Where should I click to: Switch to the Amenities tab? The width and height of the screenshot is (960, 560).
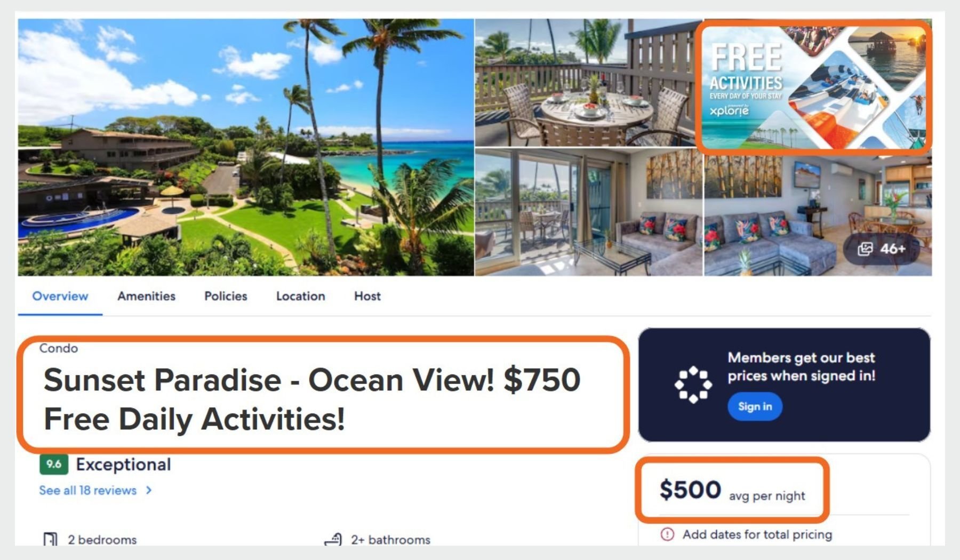click(146, 296)
